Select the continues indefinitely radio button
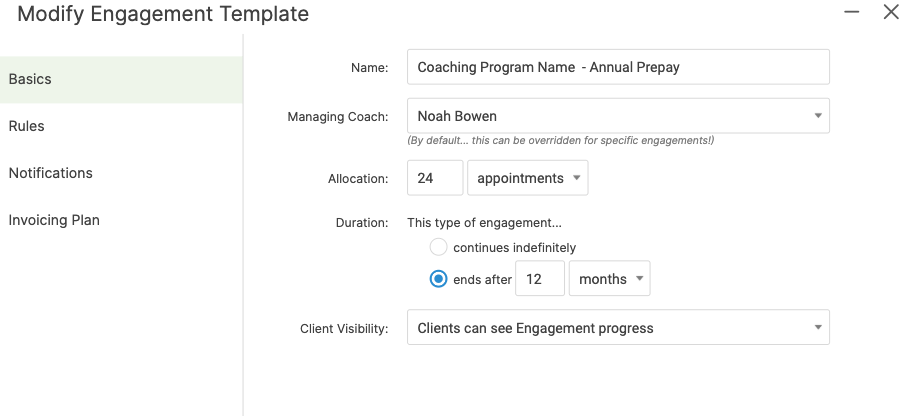This screenshot has width=907, height=416. (438, 247)
